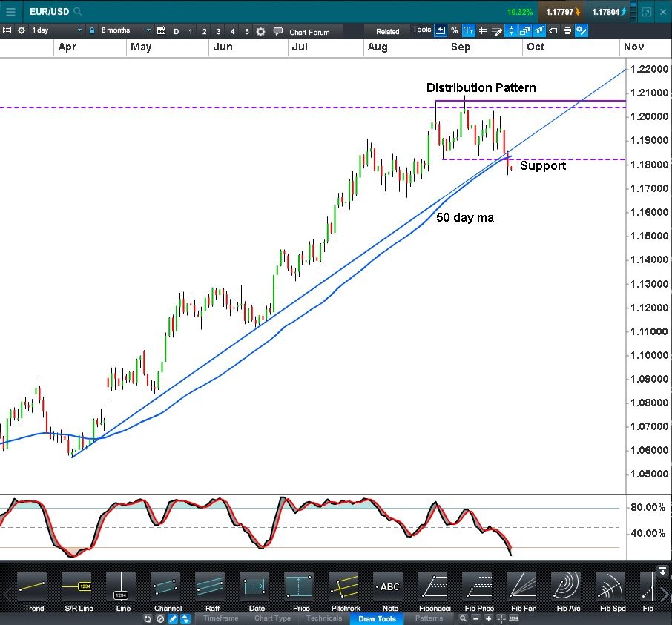
Task: Click the Distribution Pattern annotation
Action: pos(481,87)
